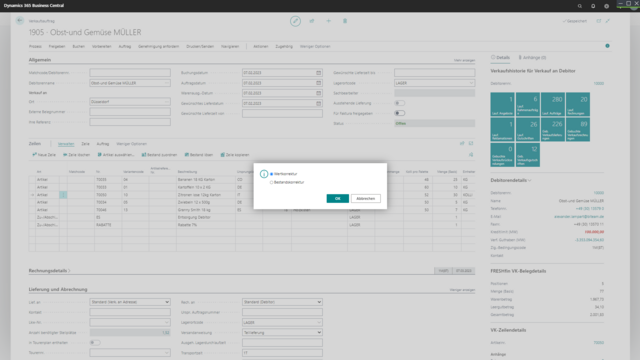Select the Bestandskorrektur radio option
The image size is (640, 360).
coord(271,182)
